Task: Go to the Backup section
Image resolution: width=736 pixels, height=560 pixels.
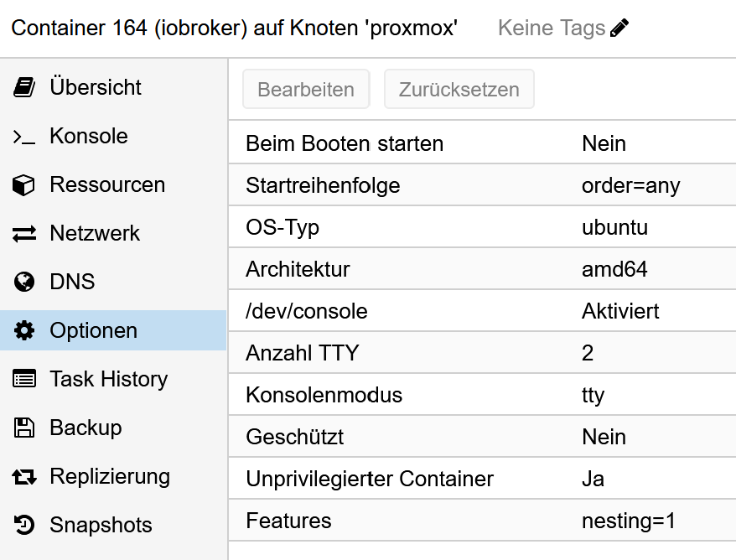Action: click(86, 428)
